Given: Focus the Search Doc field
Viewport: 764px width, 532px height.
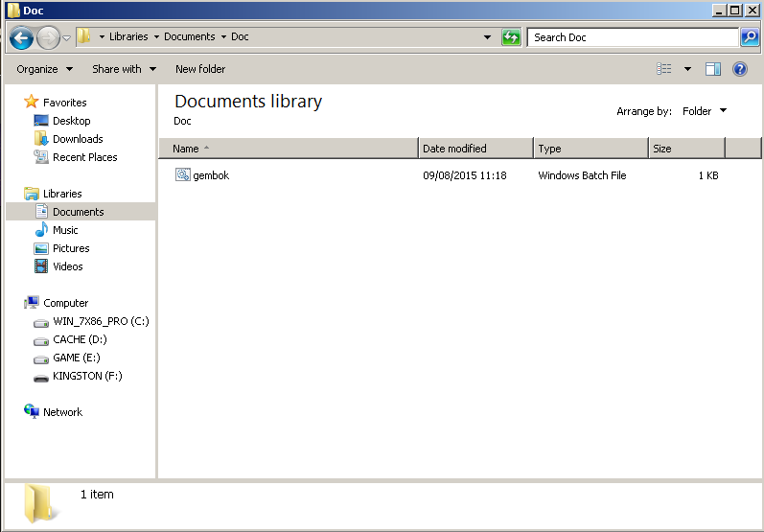Looking at the screenshot, I should tap(633, 37).
